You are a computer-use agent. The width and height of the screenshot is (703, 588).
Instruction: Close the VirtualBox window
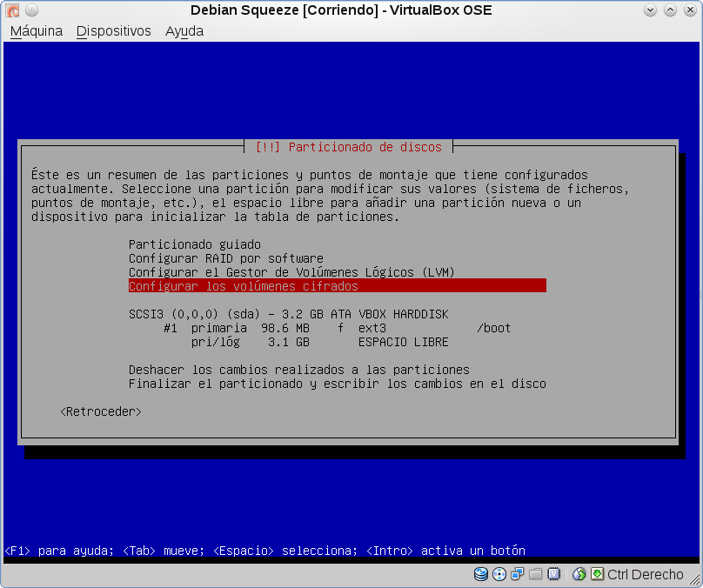click(x=691, y=10)
